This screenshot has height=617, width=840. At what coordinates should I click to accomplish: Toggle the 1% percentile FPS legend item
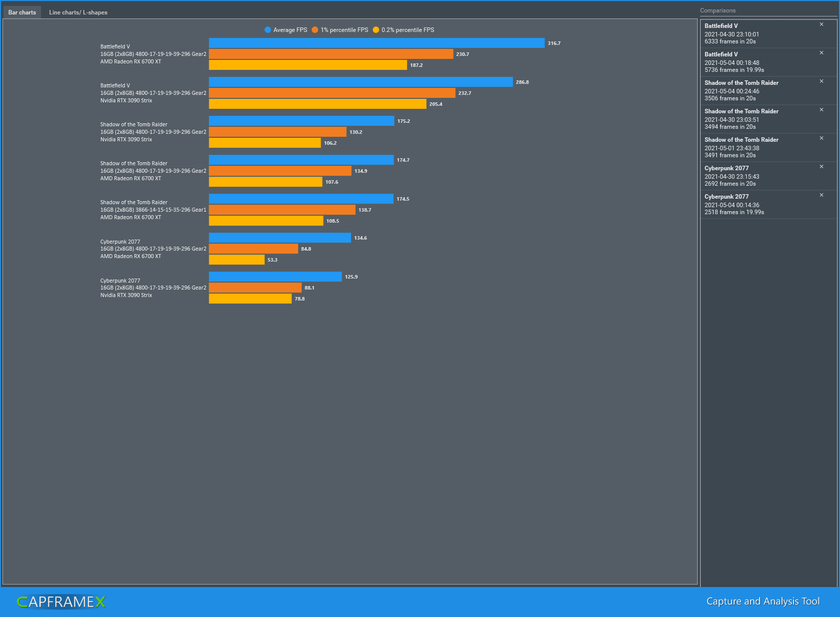click(340, 30)
